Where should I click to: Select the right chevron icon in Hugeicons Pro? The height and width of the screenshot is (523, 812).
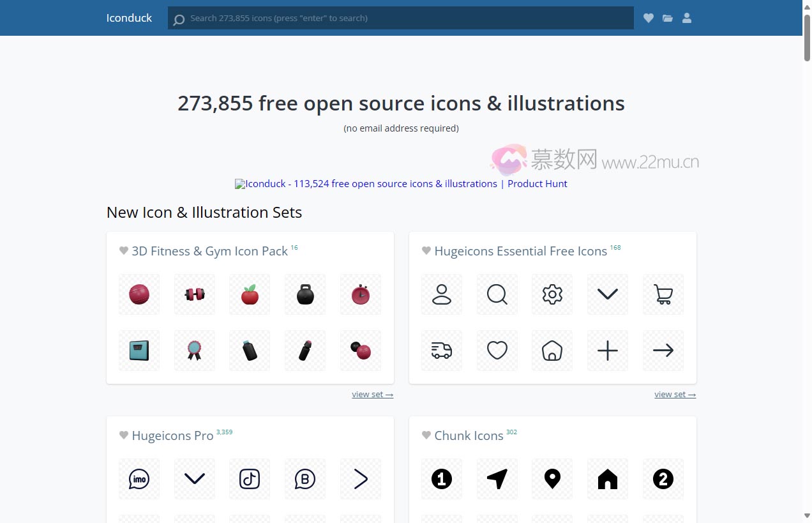360,479
